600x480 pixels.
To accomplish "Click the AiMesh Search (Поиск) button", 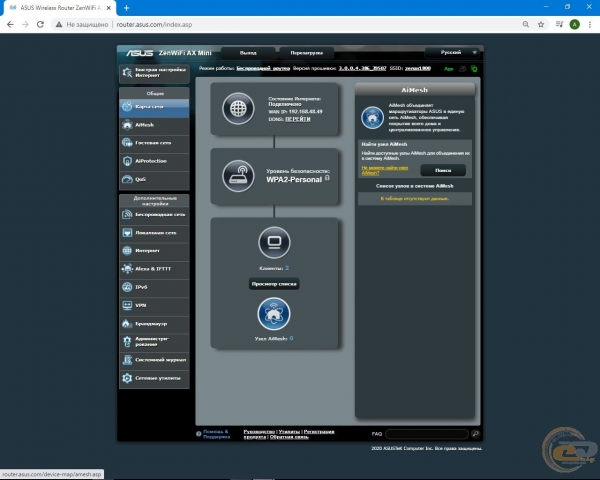I will (x=443, y=170).
